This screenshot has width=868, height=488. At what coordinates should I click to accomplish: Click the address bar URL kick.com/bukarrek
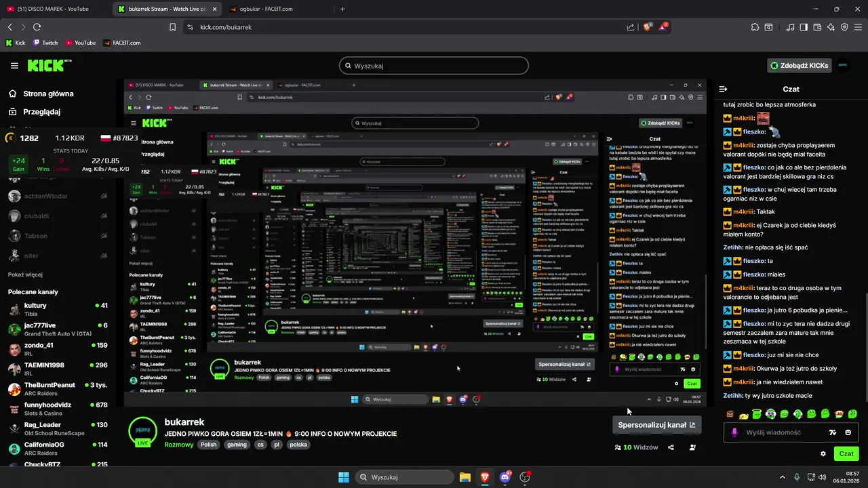[226, 27]
